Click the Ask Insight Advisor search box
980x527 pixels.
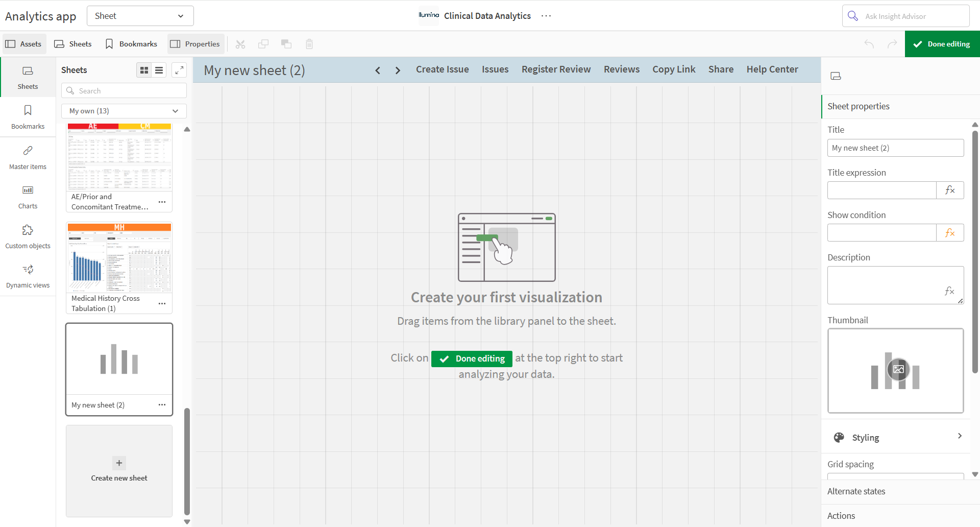point(905,16)
